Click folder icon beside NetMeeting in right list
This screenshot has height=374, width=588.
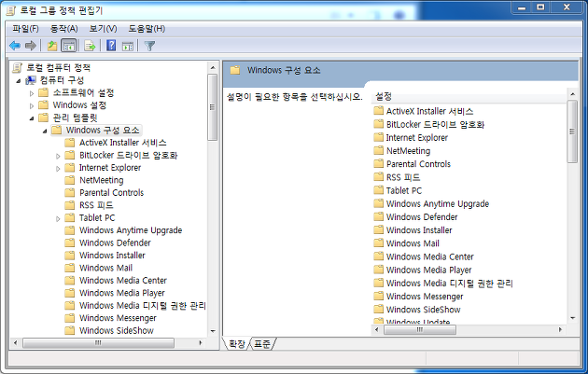379,151
